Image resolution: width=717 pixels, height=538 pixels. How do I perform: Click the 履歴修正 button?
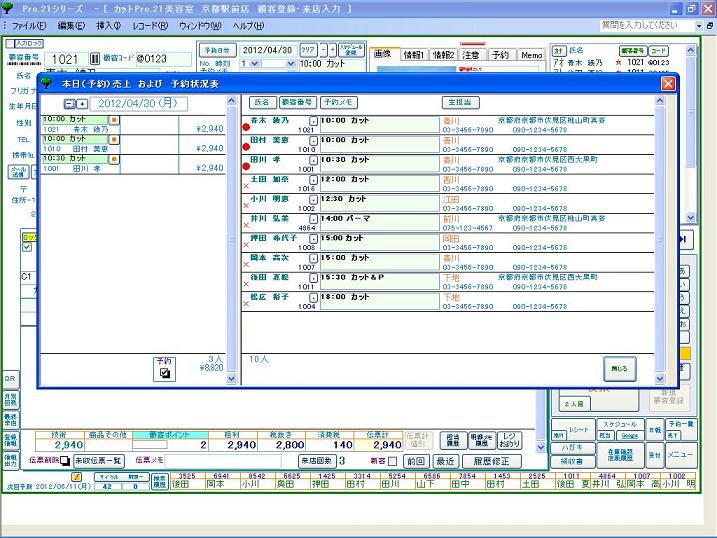pyautogui.click(x=491, y=461)
